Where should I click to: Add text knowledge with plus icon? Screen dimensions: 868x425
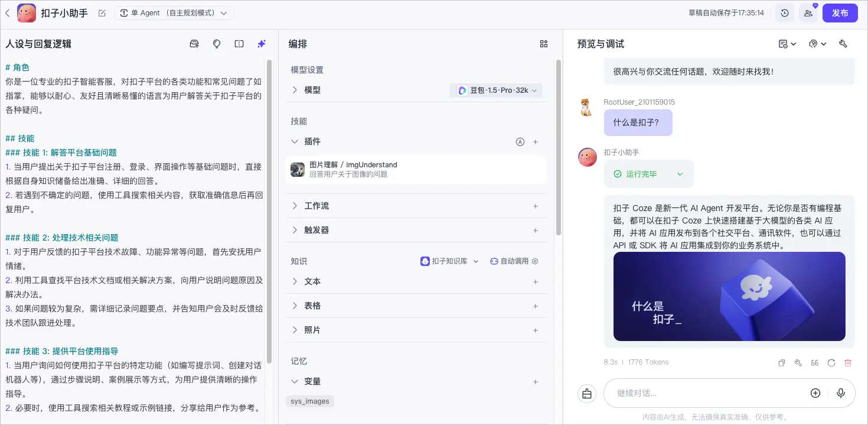coord(536,282)
